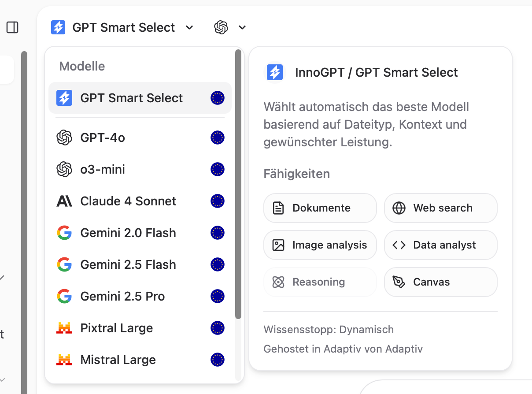Click the Data analyst button
Image resolution: width=532 pixels, height=394 pixels.
tap(441, 245)
